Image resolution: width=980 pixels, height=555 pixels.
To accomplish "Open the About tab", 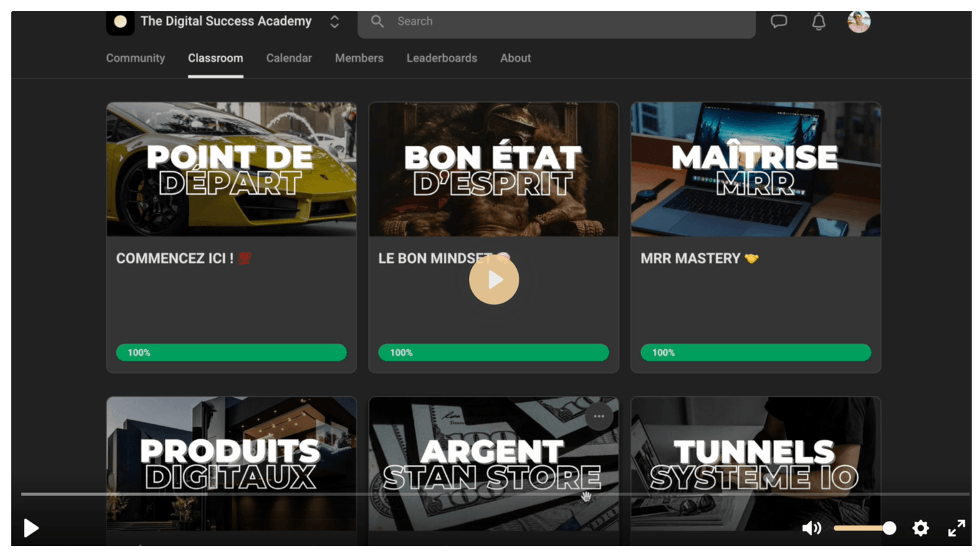I will coord(515,58).
